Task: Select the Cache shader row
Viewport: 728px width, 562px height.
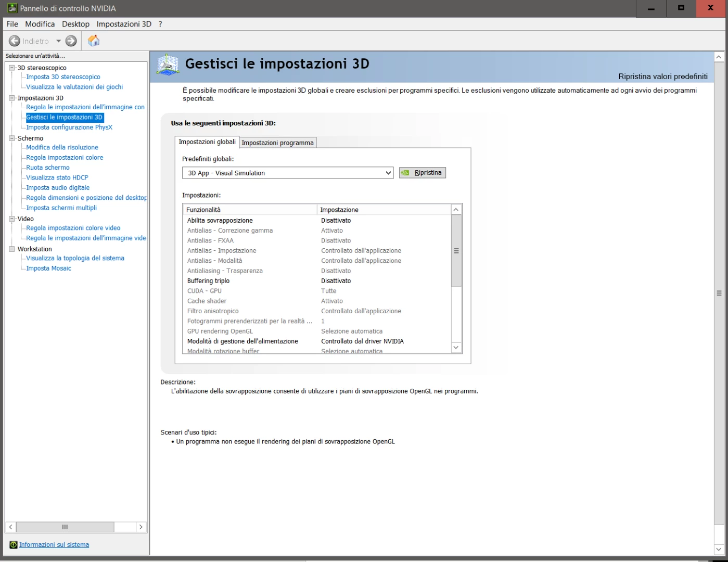Action: click(x=317, y=301)
